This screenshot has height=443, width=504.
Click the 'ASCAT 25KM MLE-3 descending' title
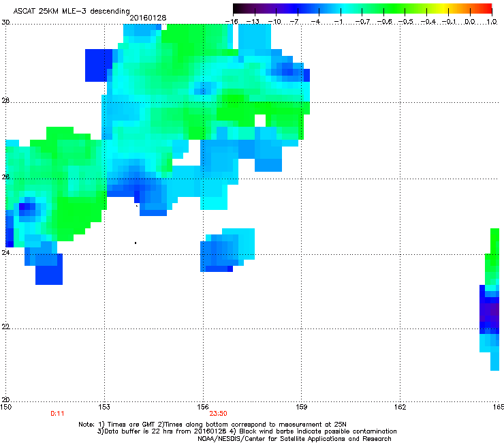(x=72, y=12)
